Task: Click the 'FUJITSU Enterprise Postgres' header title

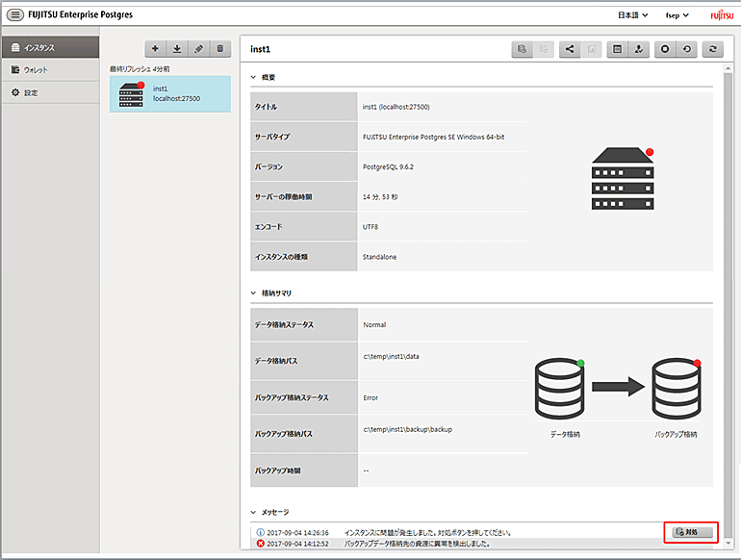Action: click(x=80, y=14)
